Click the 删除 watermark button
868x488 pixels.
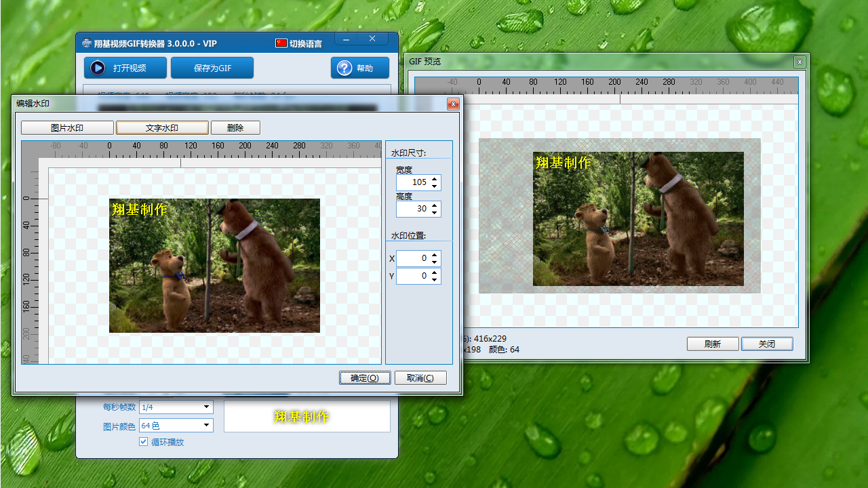[x=235, y=127]
